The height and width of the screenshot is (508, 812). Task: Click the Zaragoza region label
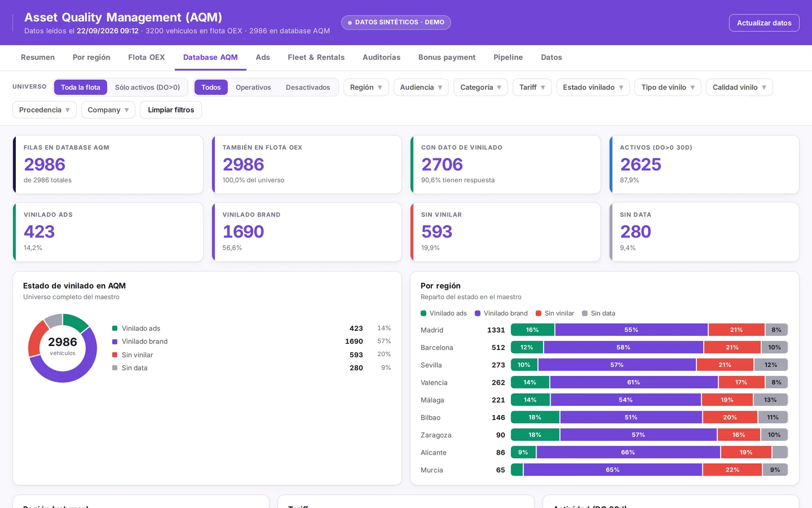pos(436,435)
